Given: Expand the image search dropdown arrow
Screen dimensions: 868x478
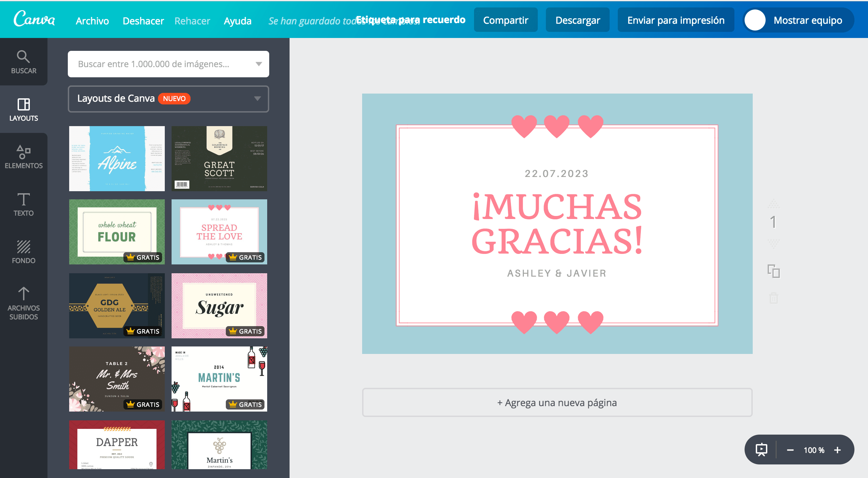Looking at the screenshot, I should coord(259,64).
